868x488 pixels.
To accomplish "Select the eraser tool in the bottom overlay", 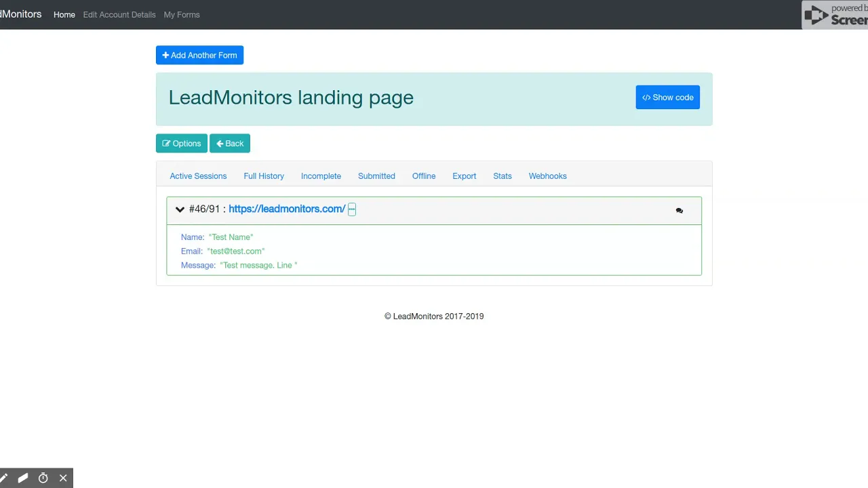I will pos(23,478).
